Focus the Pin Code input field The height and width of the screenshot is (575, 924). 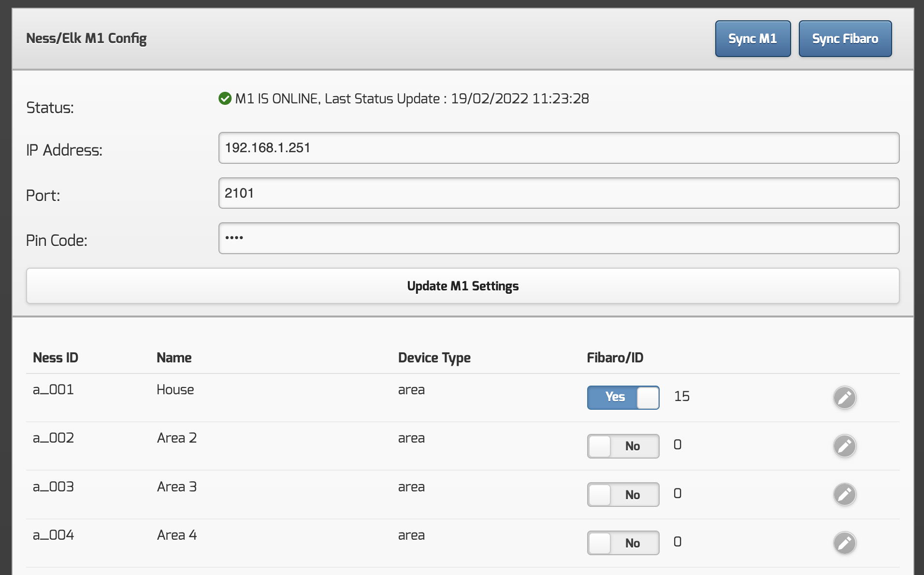559,238
